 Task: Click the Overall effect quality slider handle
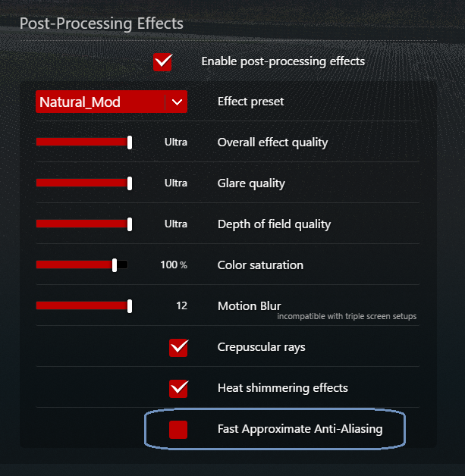click(x=130, y=142)
